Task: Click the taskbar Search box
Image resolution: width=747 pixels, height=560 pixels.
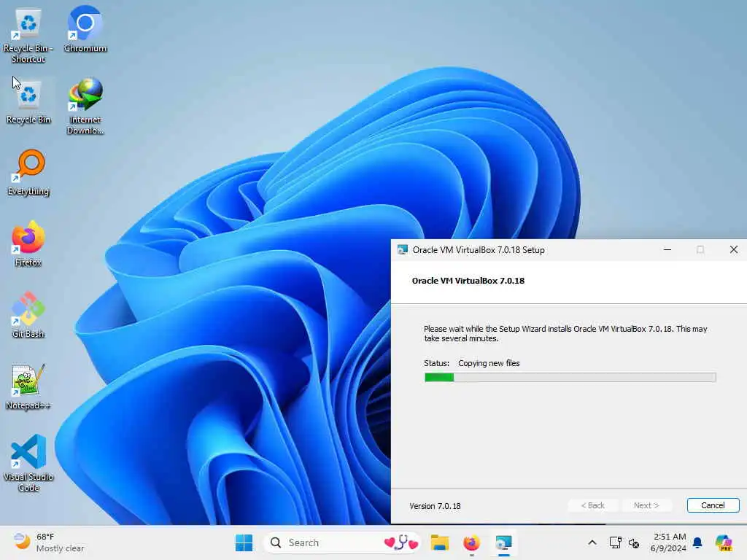Action: tap(341, 542)
